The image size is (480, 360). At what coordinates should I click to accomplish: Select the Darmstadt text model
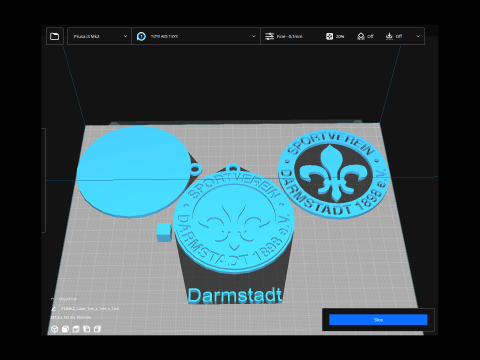235,295
